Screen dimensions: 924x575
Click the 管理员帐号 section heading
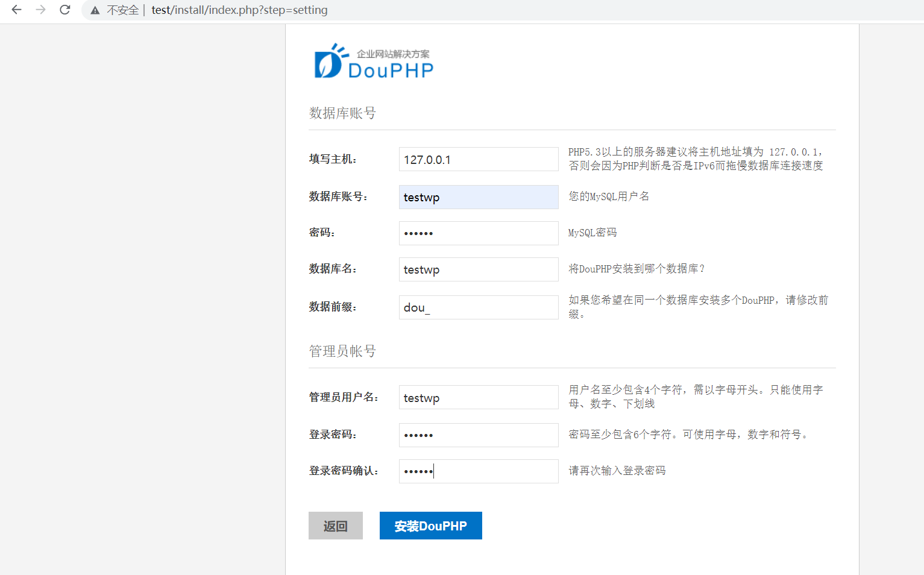342,351
